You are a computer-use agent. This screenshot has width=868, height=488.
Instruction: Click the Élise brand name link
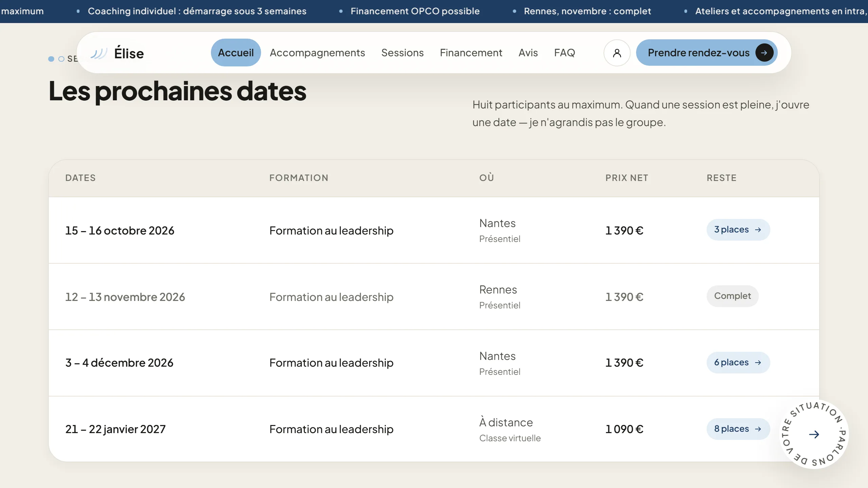tap(129, 54)
